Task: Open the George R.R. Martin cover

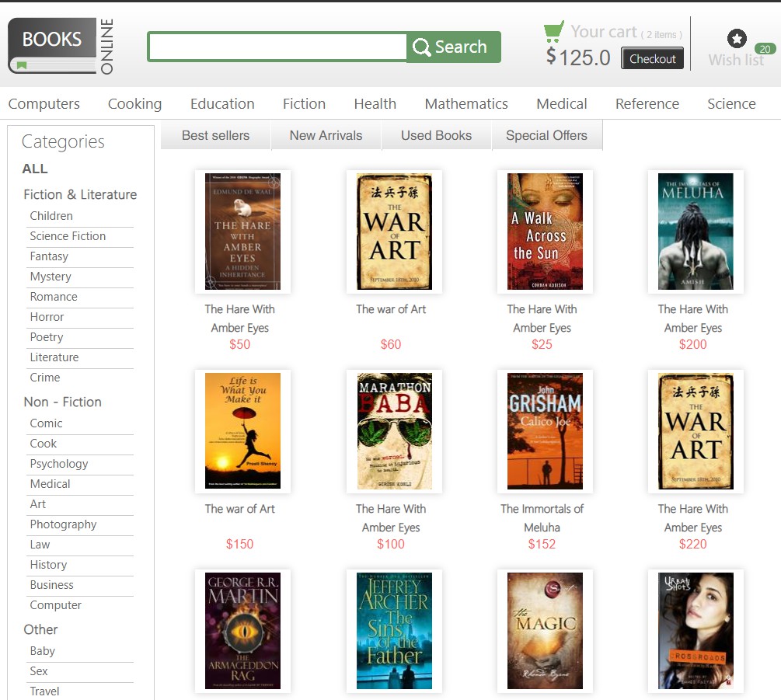Action: click(x=242, y=631)
